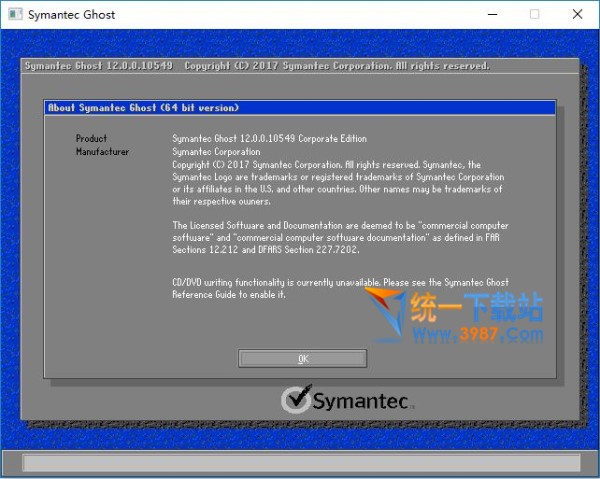Click the Ghost version copyright header line
This screenshot has height=479, width=600.
257,66
